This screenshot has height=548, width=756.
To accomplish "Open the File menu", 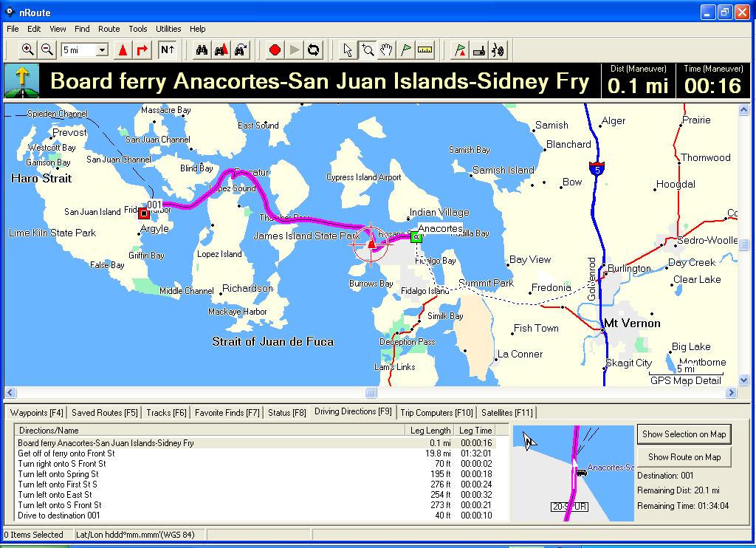I will click(13, 29).
